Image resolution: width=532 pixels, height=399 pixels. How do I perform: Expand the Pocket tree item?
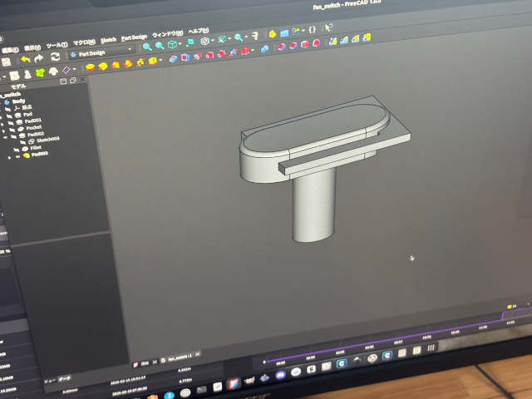[x=3, y=131]
